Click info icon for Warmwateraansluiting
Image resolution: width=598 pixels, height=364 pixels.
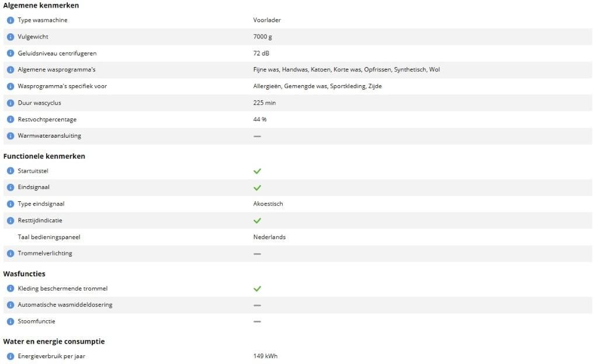click(11, 136)
